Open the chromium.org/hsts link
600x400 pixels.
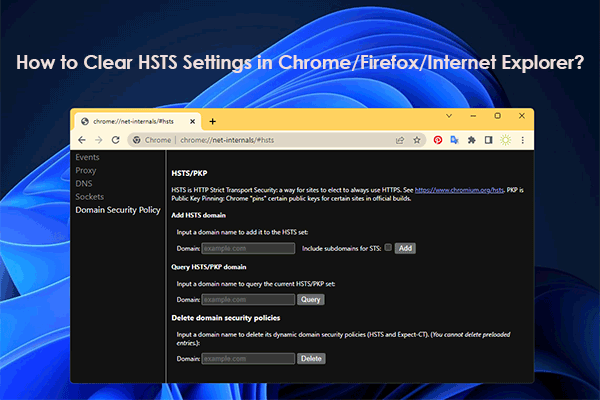459,190
